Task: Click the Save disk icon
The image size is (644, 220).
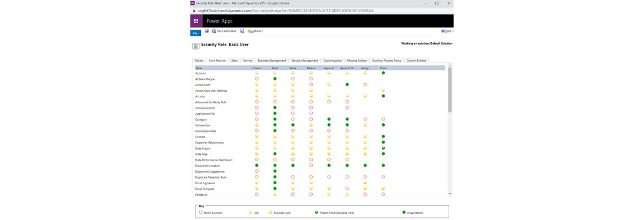Action: pos(206,31)
